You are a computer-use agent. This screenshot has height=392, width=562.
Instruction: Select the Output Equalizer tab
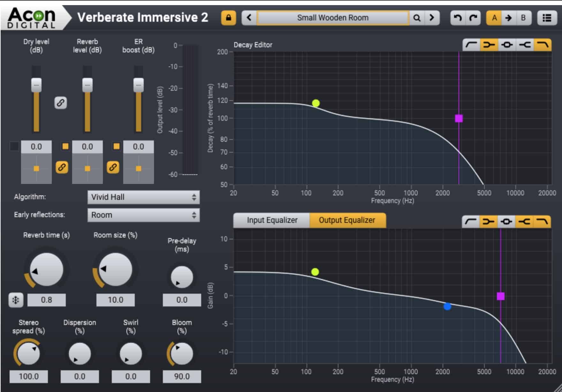pyautogui.click(x=347, y=220)
